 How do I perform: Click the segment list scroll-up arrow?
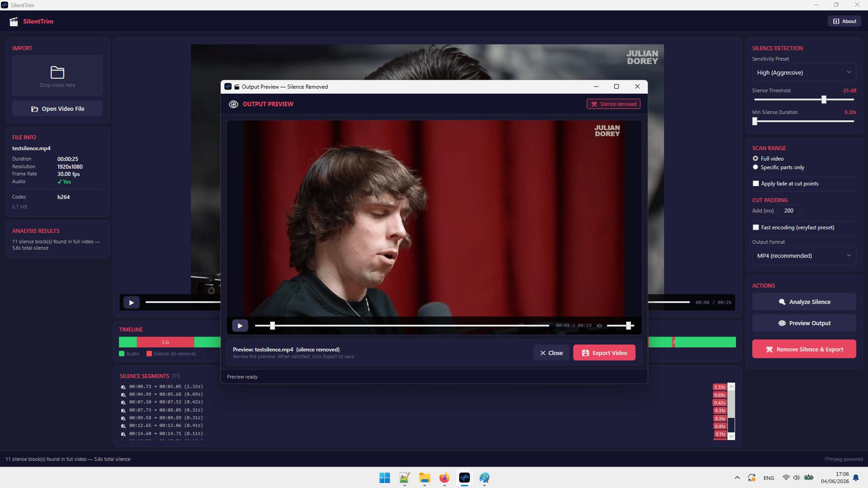point(731,387)
